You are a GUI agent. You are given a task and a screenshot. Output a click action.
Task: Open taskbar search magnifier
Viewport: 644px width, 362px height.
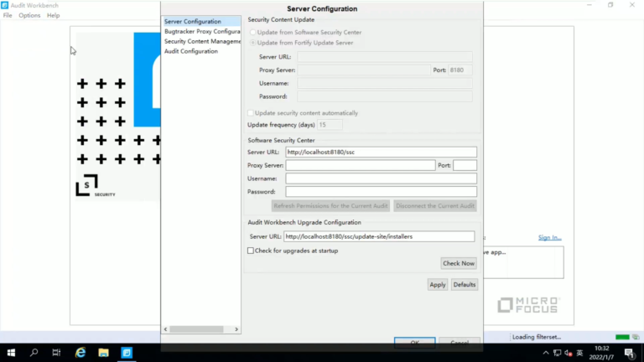click(34, 353)
